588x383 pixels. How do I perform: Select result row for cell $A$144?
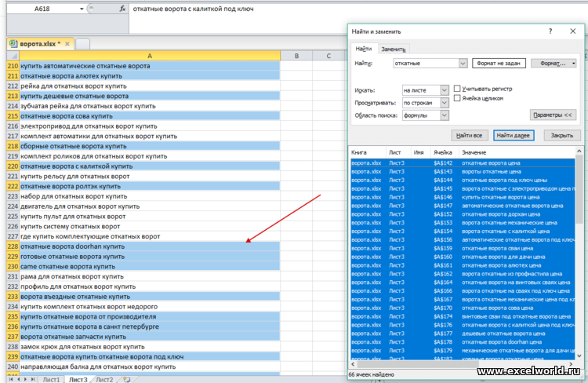pyautogui.click(x=463, y=181)
